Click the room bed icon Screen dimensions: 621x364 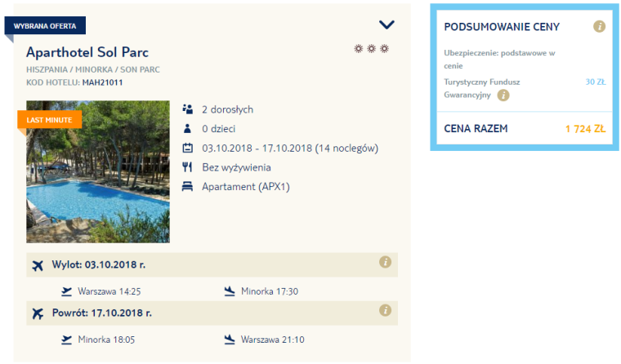[187, 186]
